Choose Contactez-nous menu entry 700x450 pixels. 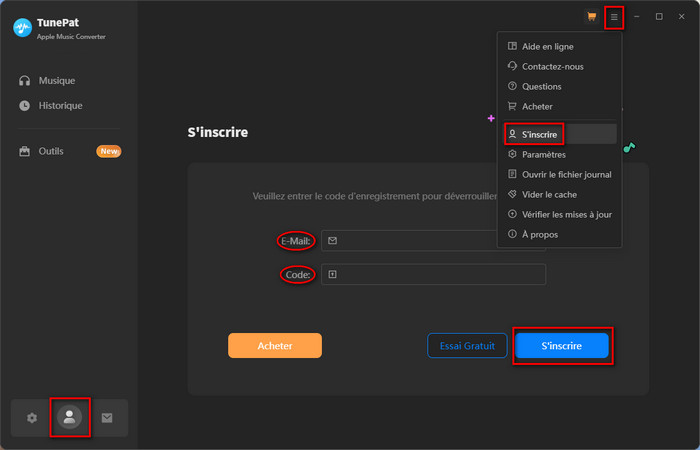click(552, 66)
